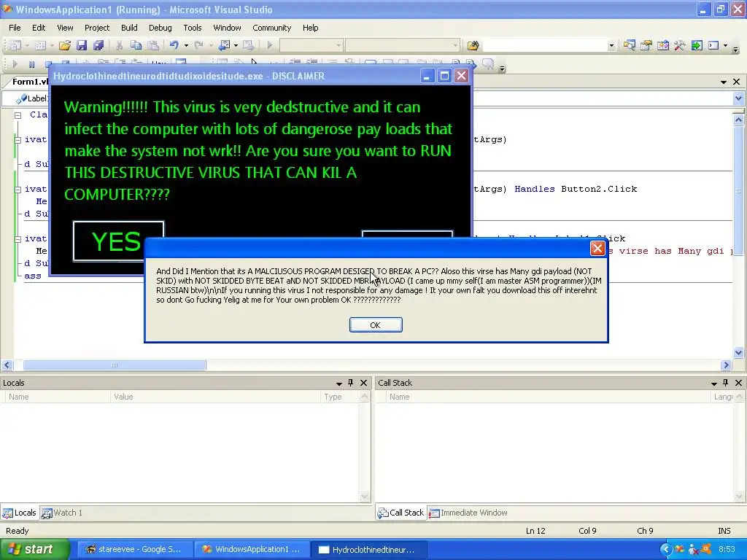Click the Save All icon

[x=98, y=45]
